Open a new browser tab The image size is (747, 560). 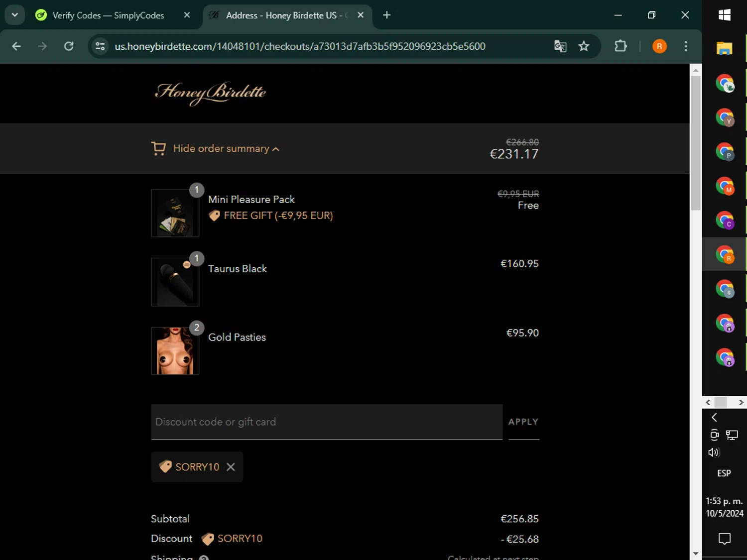click(x=386, y=15)
